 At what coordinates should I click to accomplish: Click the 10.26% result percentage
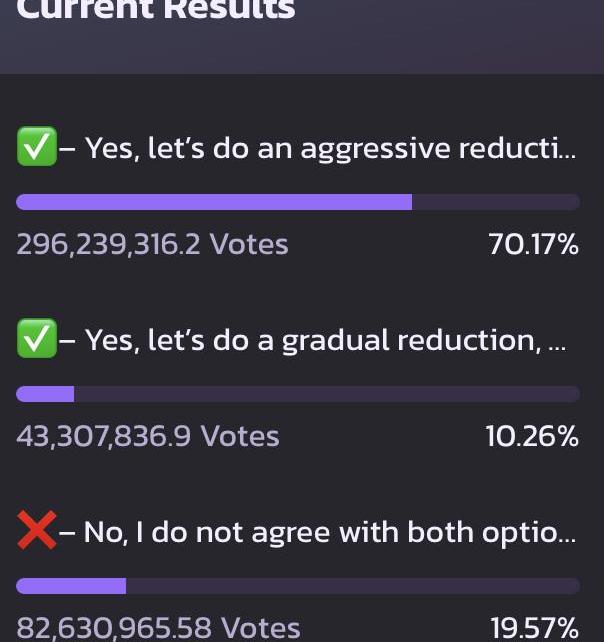click(532, 436)
